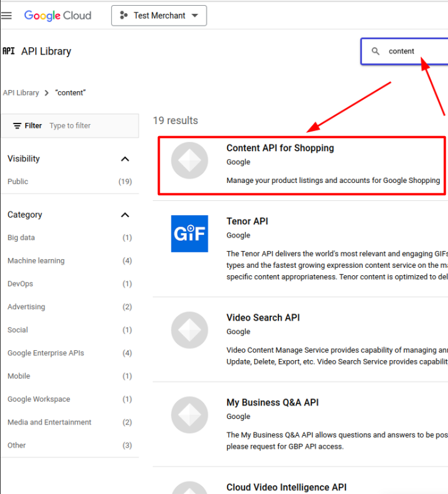
Task: Filter by Mobile category
Action: tap(70, 376)
